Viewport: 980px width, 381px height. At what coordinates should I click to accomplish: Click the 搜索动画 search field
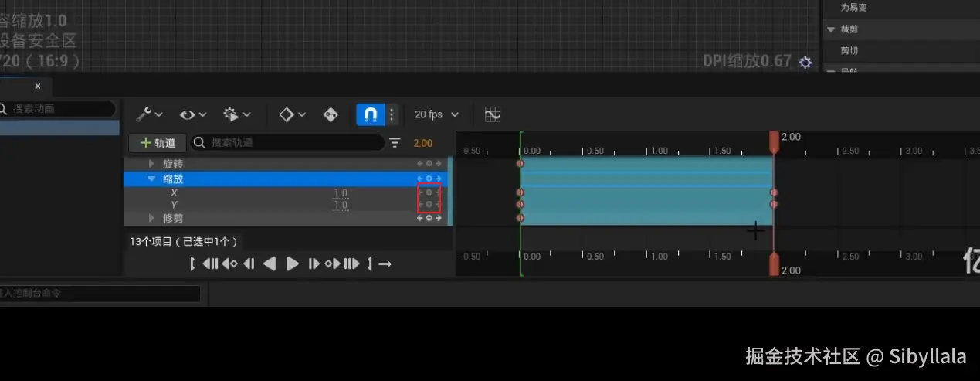click(x=57, y=109)
